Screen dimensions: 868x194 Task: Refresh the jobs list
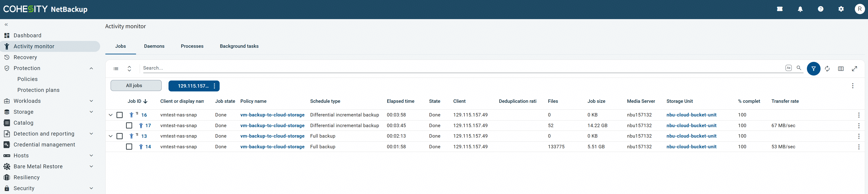tap(827, 69)
